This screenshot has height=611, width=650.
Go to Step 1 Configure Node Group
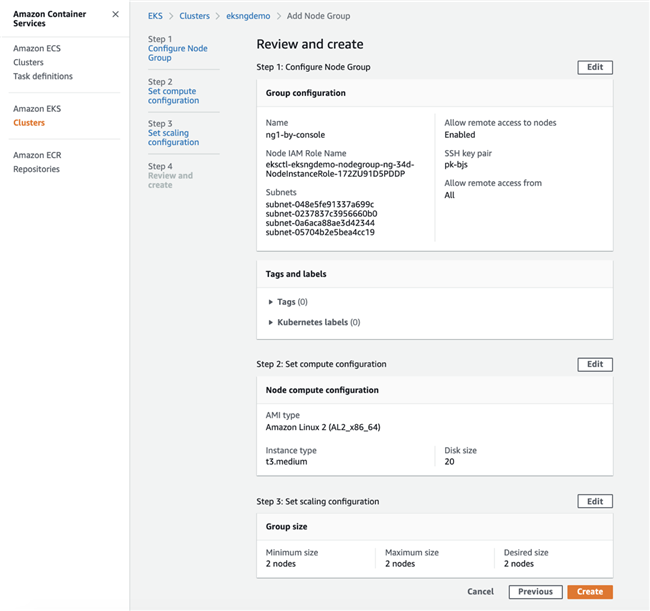coord(177,53)
